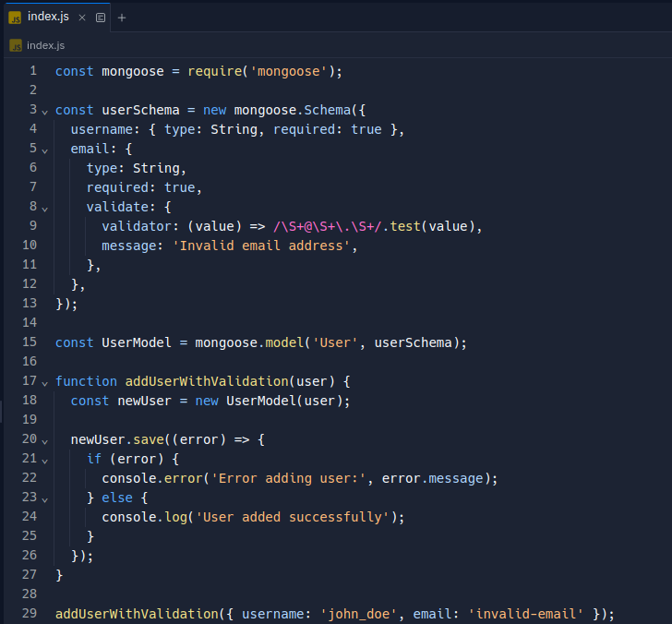Image resolution: width=672 pixels, height=624 pixels.
Task: Select line number 15 in the gutter
Action: [30, 342]
